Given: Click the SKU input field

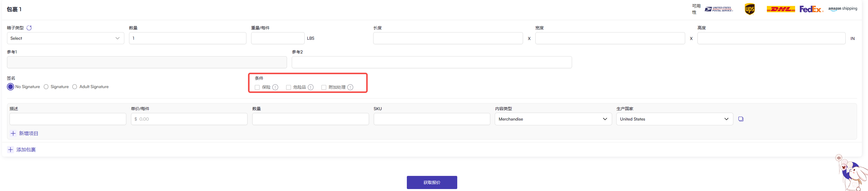Looking at the screenshot, I should tap(432, 119).
